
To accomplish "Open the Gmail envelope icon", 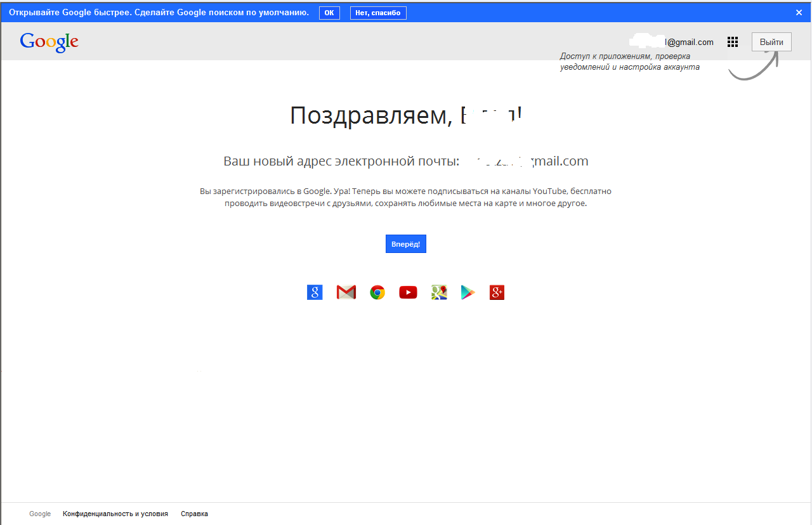I will pyautogui.click(x=346, y=292).
